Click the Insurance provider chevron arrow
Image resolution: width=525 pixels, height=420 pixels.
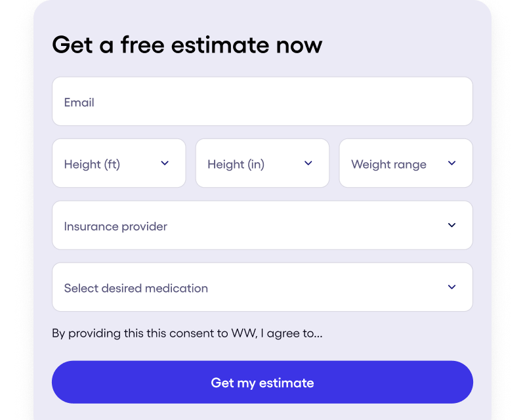(x=451, y=225)
